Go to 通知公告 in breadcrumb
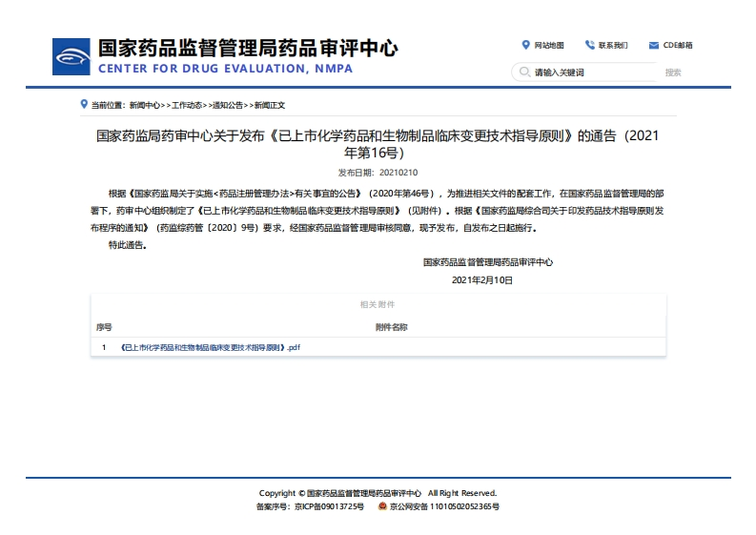Screen dimensions: 756x535 (x=228, y=105)
